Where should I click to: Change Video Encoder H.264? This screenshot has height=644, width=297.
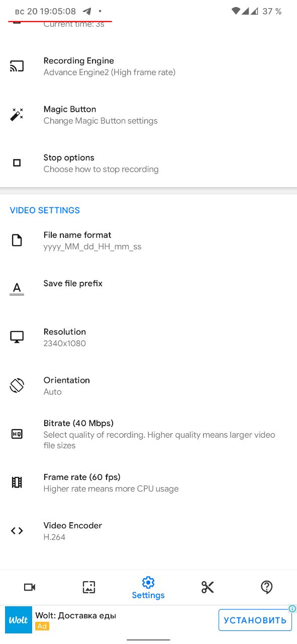148,531
